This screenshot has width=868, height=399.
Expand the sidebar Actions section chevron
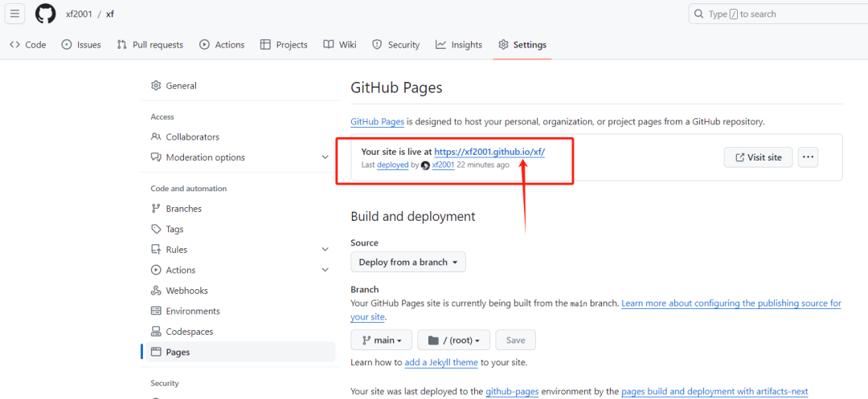click(x=325, y=271)
